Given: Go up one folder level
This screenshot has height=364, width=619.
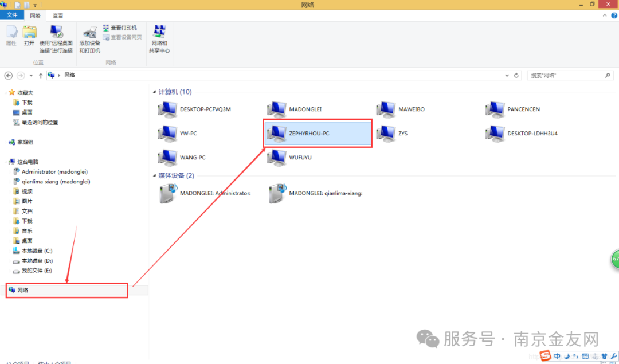Looking at the screenshot, I should 40,76.
